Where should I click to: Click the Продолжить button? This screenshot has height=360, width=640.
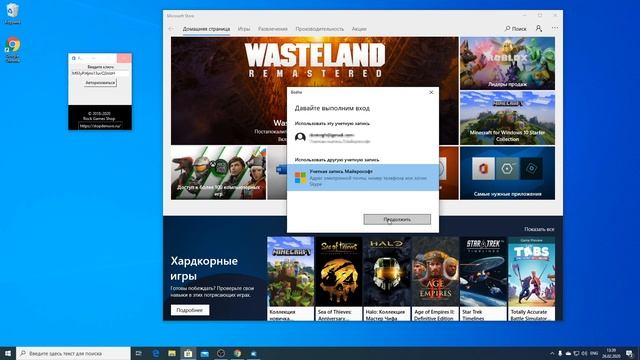click(x=397, y=220)
